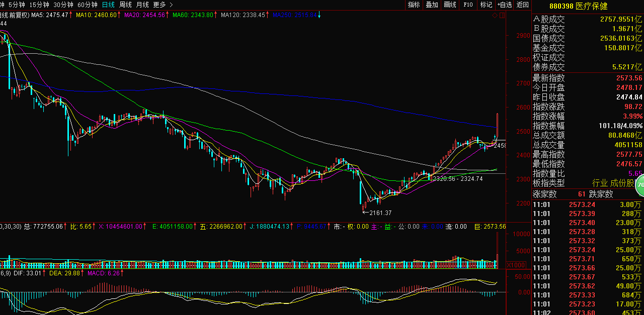Expand the 更多 timeframe options
Screen dimensions: 644x315
pos(159,5)
